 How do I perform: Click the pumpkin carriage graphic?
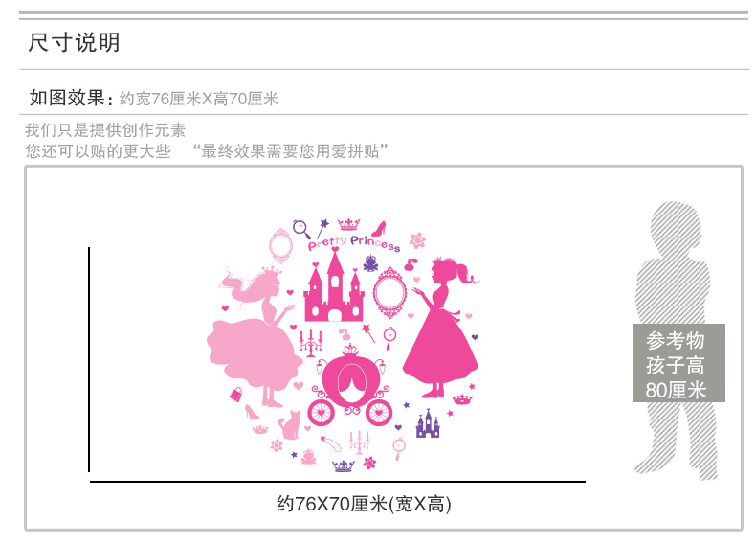350,385
